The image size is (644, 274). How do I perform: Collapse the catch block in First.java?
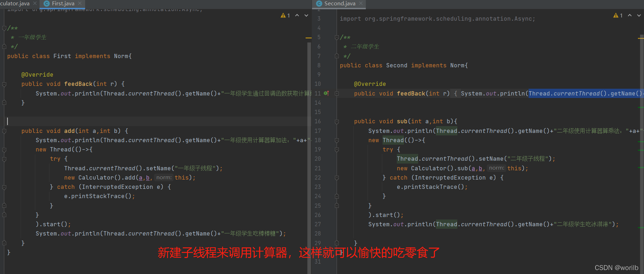pos(4,187)
